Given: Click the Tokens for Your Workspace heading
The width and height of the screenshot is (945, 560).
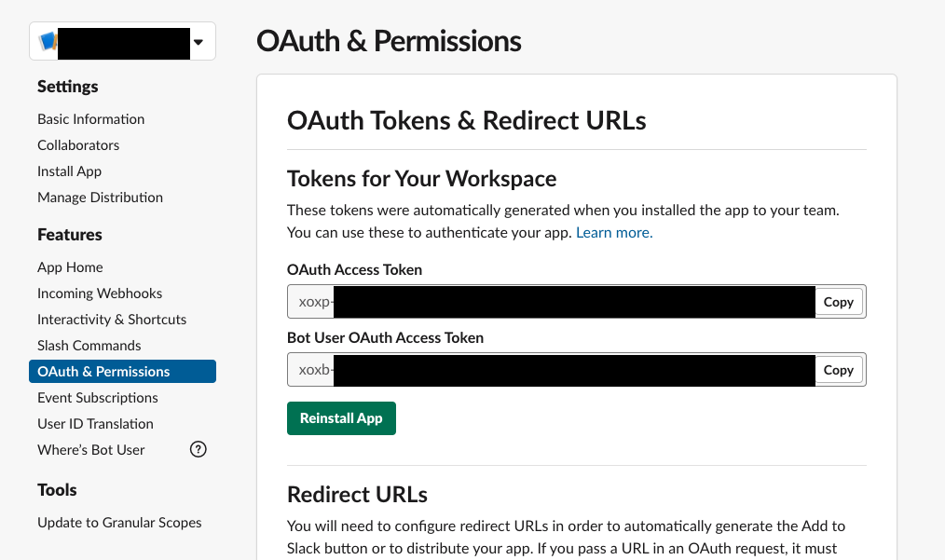Looking at the screenshot, I should [x=422, y=179].
